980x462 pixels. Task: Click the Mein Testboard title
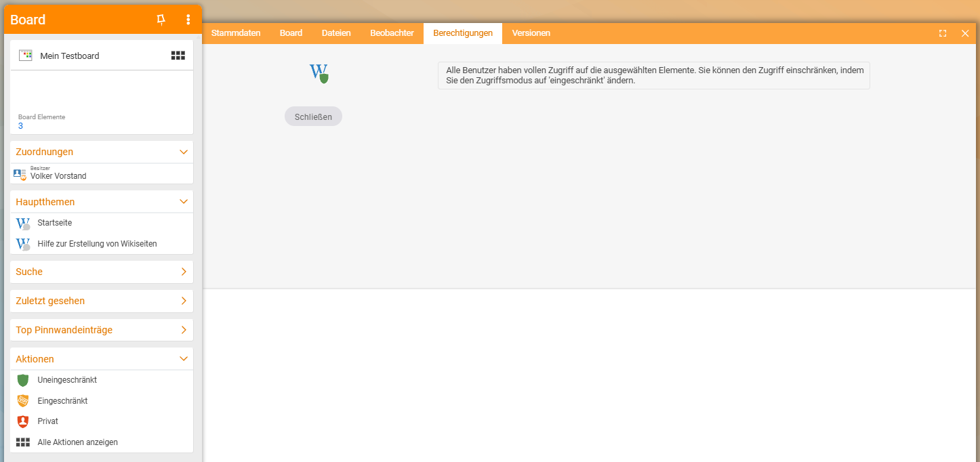(70, 56)
